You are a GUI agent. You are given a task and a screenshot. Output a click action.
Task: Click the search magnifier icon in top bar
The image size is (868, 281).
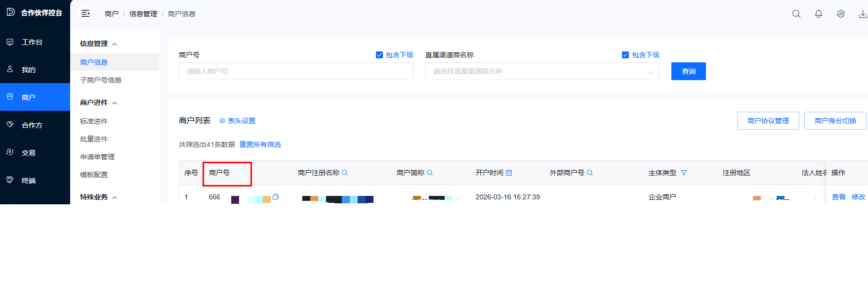click(x=796, y=14)
